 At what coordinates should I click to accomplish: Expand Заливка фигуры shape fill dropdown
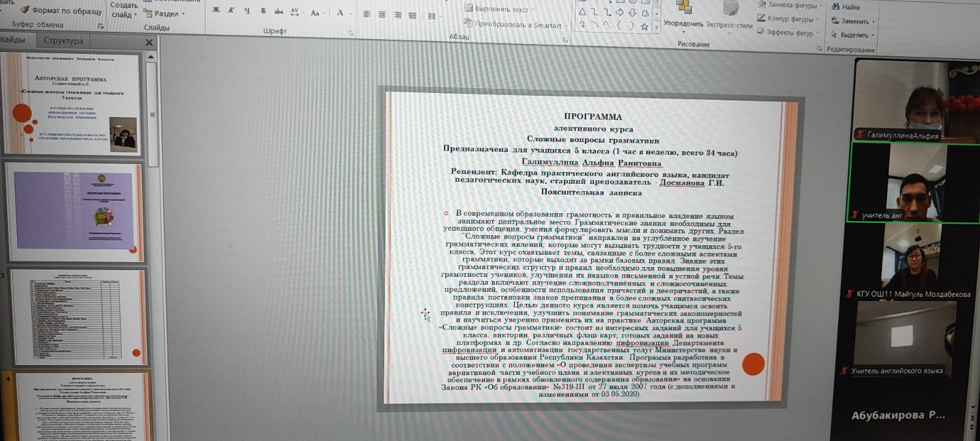791,5
